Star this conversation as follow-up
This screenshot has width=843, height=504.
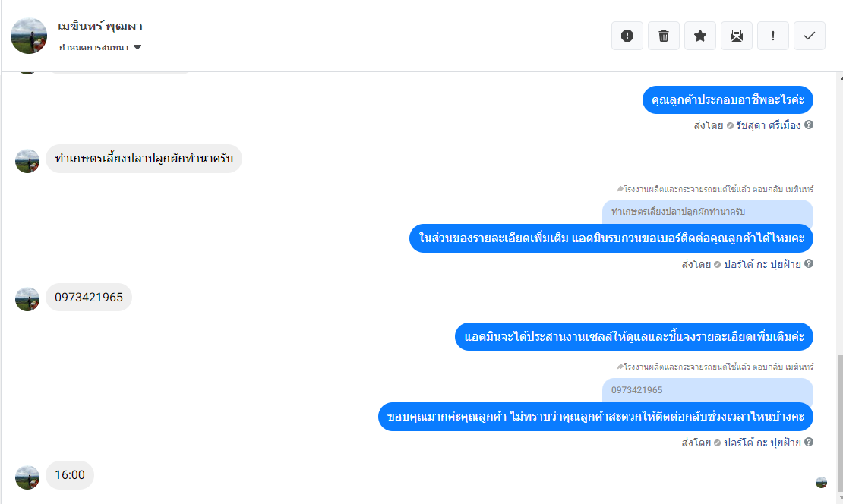tap(700, 36)
